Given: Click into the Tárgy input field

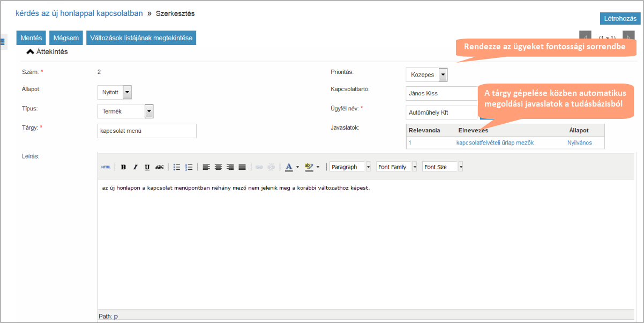Looking at the screenshot, I should pos(147,131).
